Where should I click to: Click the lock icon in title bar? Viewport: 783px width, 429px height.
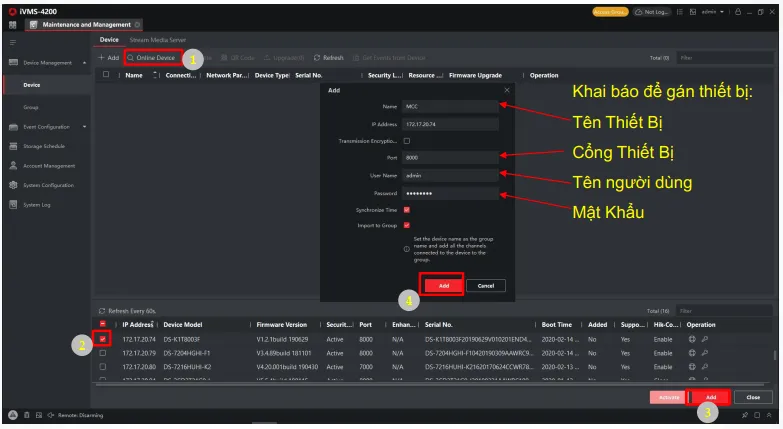[x=737, y=12]
